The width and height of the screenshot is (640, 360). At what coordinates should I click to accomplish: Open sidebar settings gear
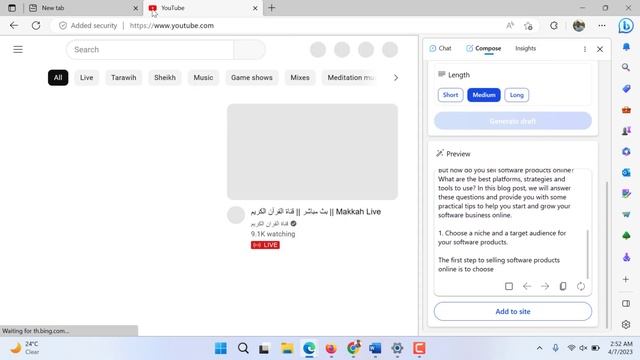[x=626, y=325]
